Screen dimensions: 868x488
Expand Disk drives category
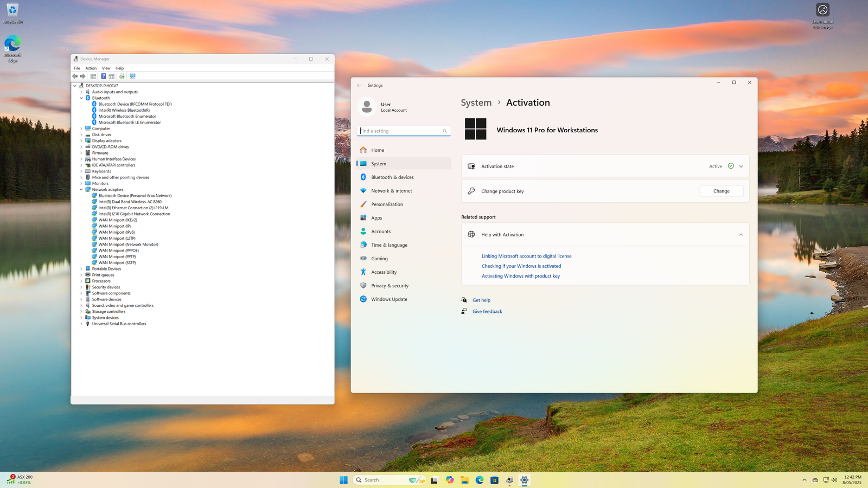[81, 134]
